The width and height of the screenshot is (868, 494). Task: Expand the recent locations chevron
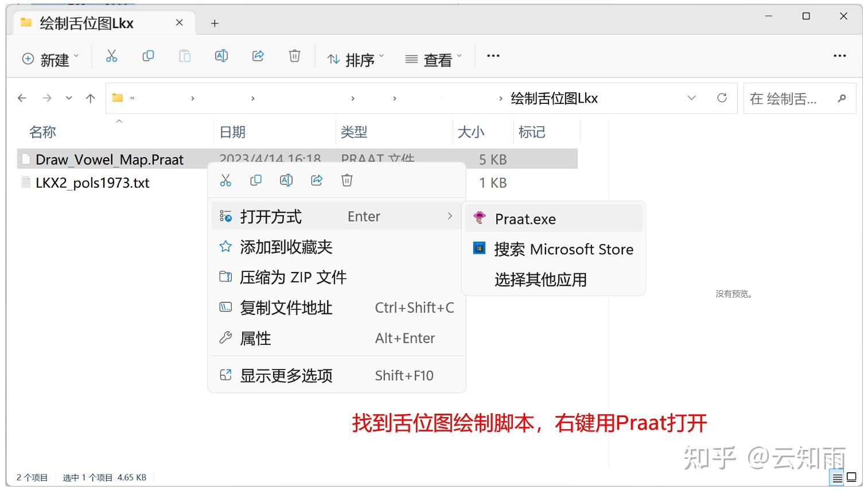tap(69, 98)
